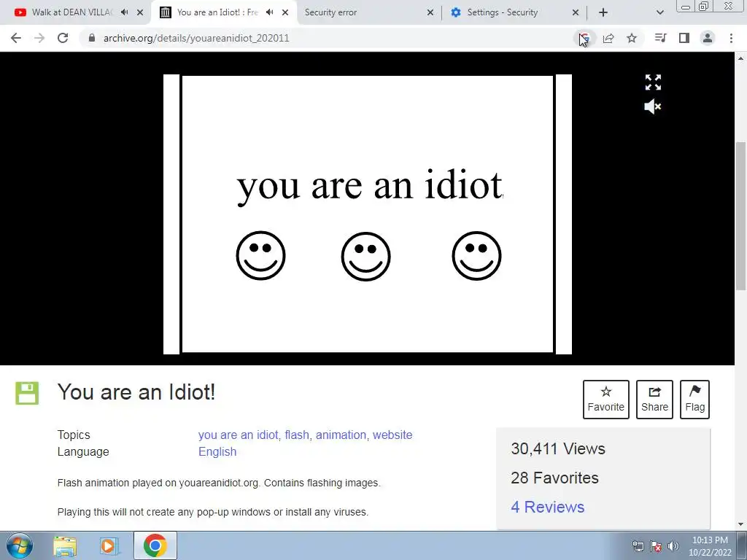Click the '28 Favorites' text
Image resolution: width=747 pixels, height=560 pixels.
[x=554, y=478]
